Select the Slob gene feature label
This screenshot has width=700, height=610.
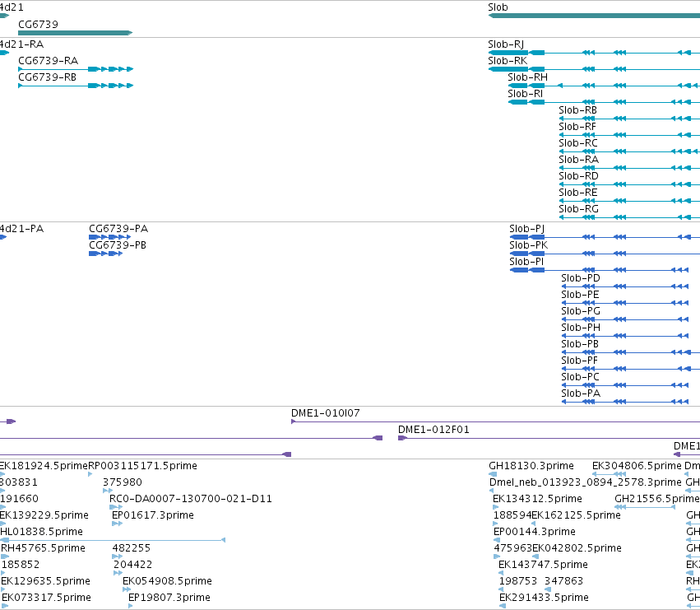click(498, 7)
